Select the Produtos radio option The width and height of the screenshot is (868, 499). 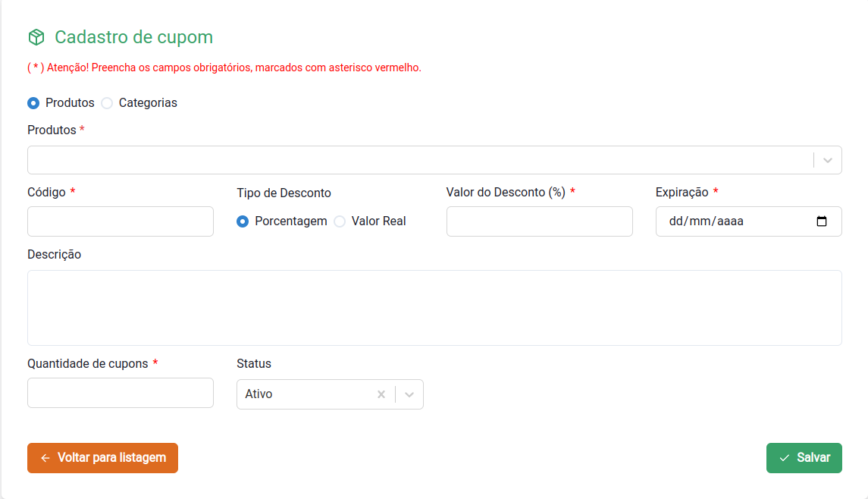(x=33, y=103)
